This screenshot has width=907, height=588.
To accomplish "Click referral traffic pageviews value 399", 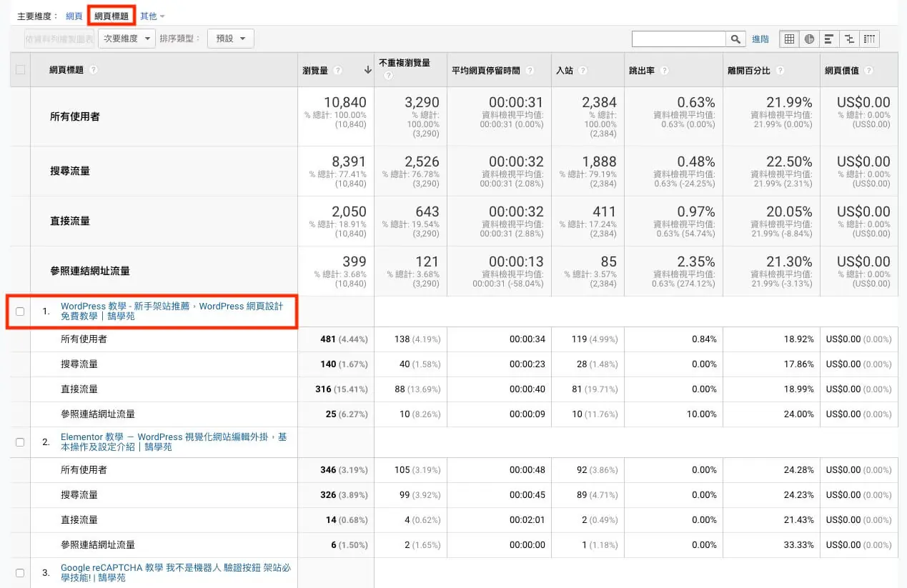I will coord(355,262).
